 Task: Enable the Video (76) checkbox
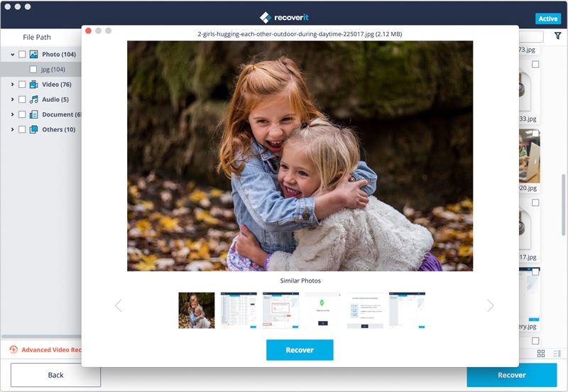coord(22,85)
